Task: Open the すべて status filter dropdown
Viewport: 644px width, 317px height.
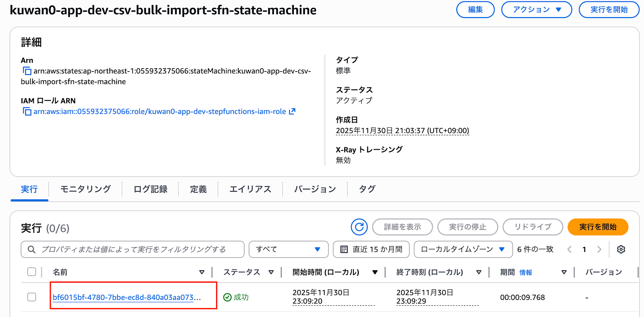Action: [x=288, y=249]
